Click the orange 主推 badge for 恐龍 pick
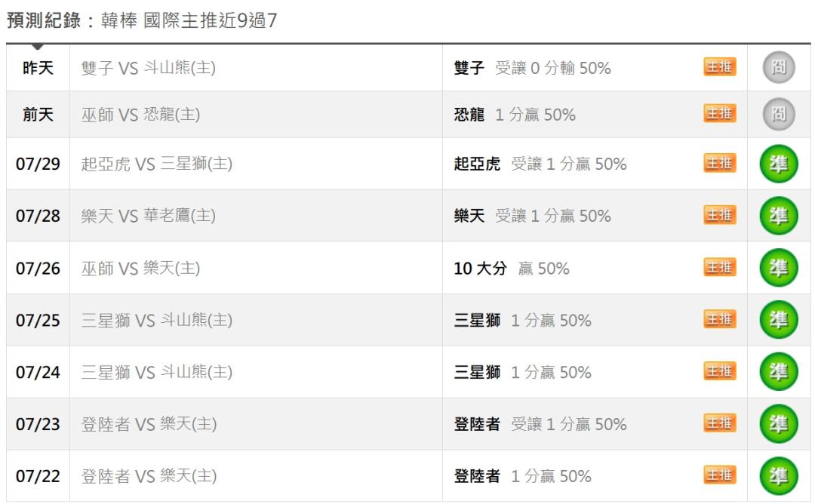Screen dimensions: 815x504 click(x=720, y=113)
